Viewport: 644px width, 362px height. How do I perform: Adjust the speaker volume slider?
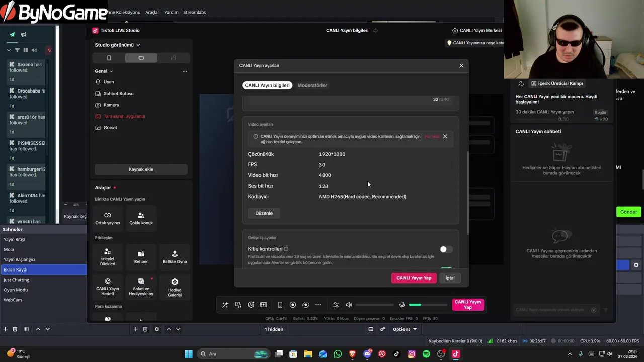coord(375,305)
